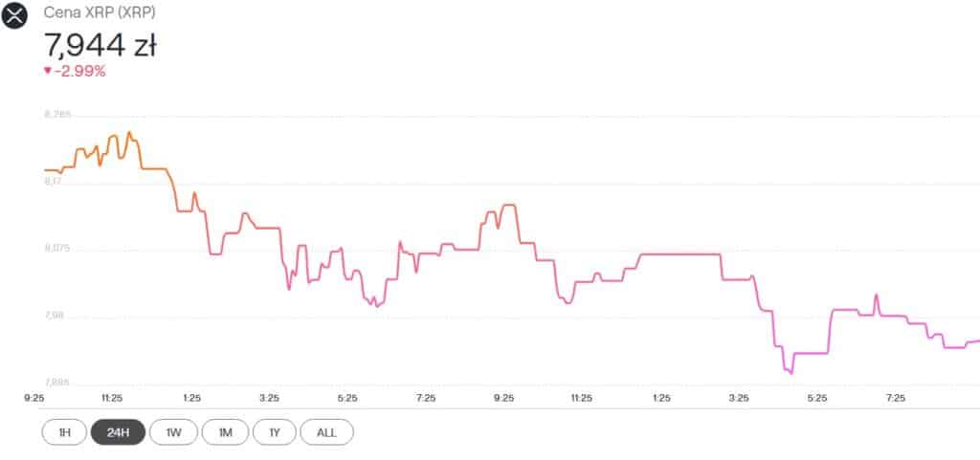Switch chart to 1M range
Image resolution: width=980 pixels, height=460 pixels.
[225, 432]
